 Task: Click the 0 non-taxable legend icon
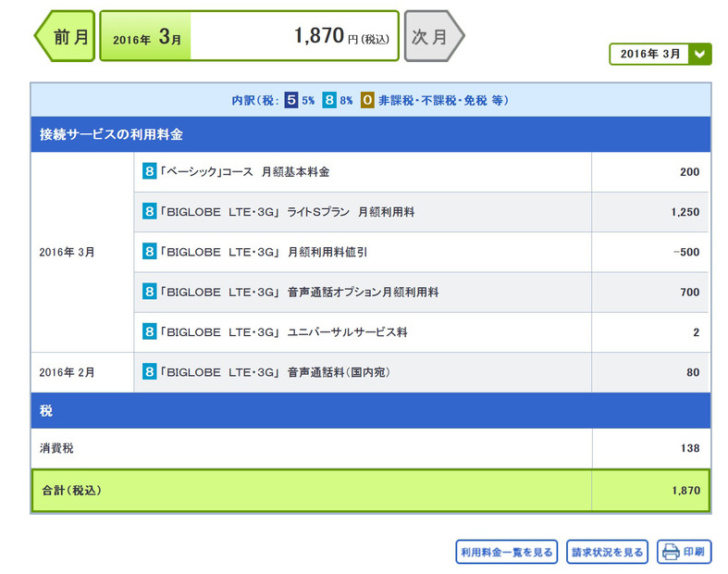[x=367, y=100]
